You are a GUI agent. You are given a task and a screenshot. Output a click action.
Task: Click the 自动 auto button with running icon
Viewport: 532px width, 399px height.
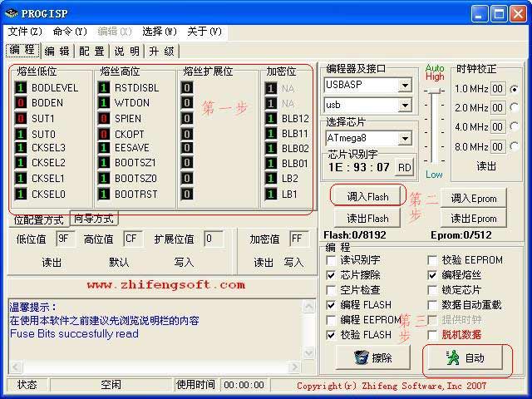tap(466, 358)
